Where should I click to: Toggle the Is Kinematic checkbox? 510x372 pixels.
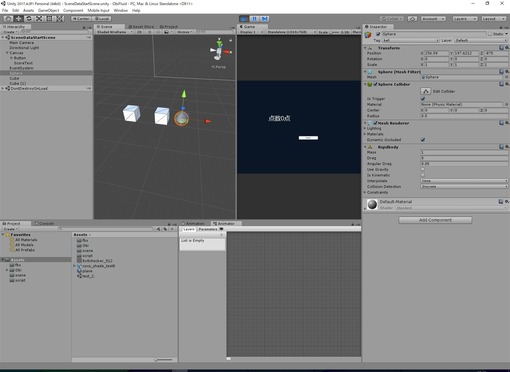tap(423, 175)
